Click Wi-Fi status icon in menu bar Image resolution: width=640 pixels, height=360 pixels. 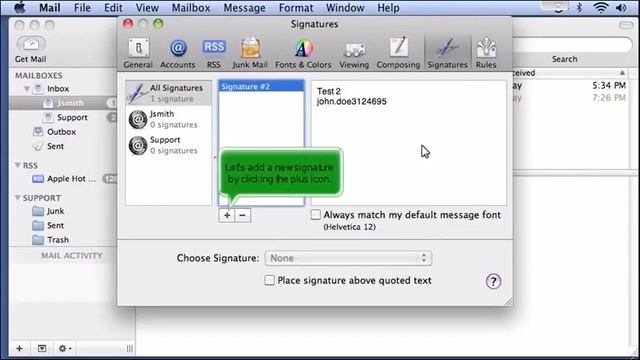coord(600,7)
